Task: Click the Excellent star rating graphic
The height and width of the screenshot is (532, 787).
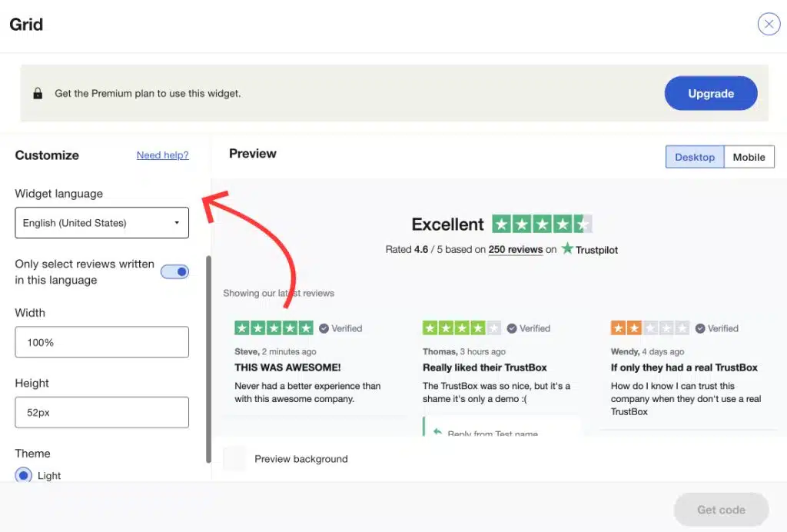Action: (x=542, y=224)
